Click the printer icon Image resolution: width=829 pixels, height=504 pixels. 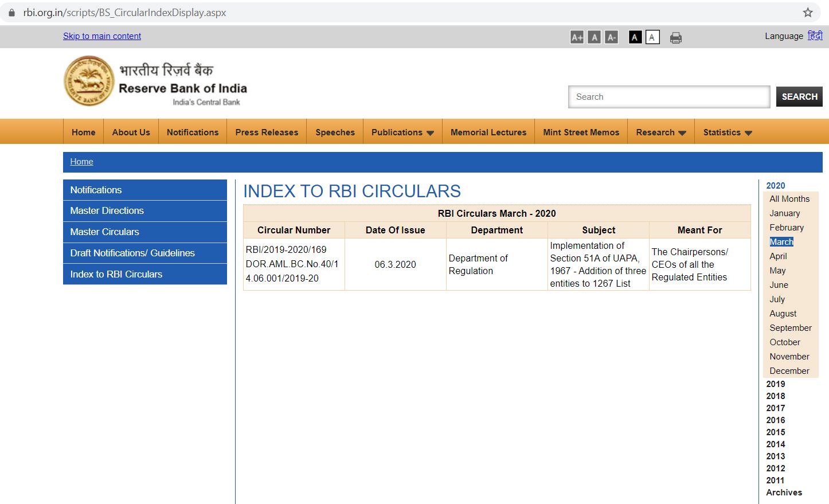(676, 38)
